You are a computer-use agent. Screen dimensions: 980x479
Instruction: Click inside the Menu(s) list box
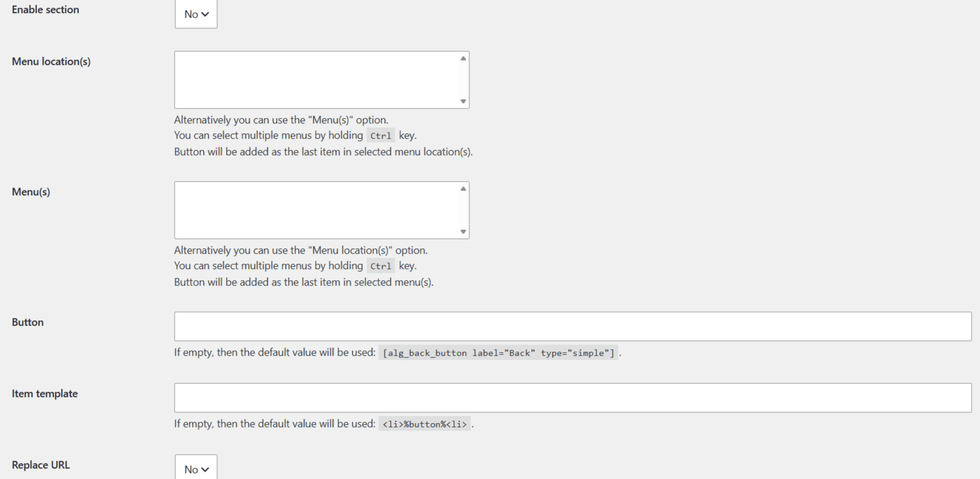click(x=322, y=210)
